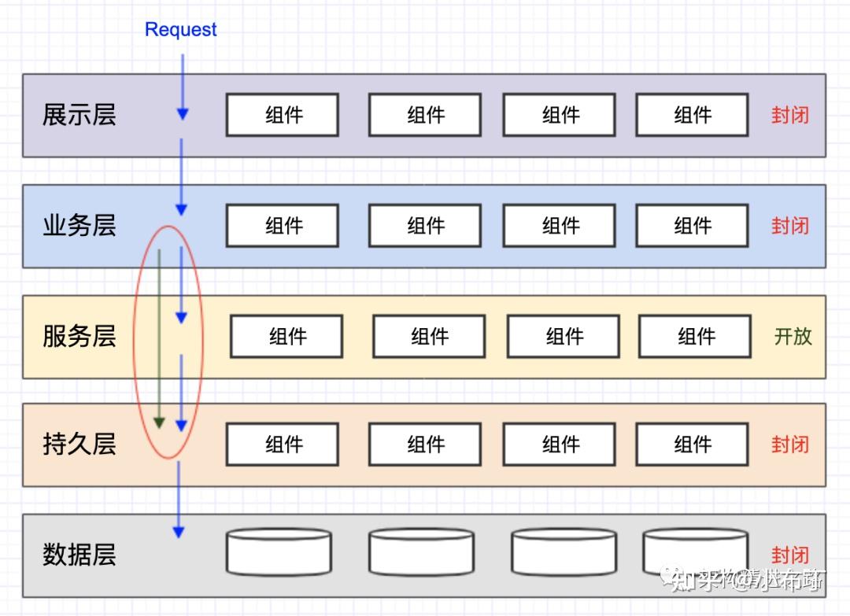
Task: Select the "持久层" layer title
Action: coord(79,444)
